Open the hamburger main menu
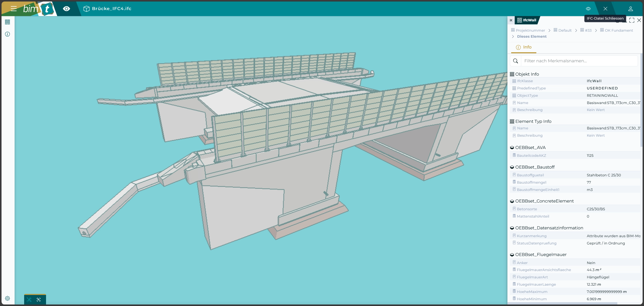 pos(14,9)
